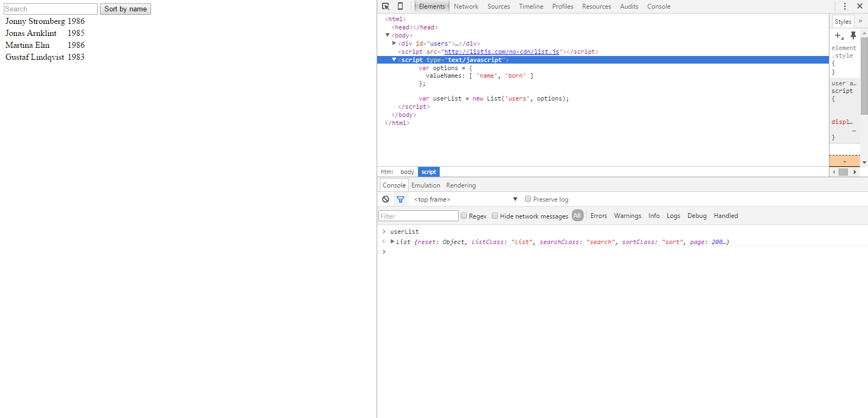Show more sidebar panes chevron
The image size is (868, 418).
tap(860, 21)
